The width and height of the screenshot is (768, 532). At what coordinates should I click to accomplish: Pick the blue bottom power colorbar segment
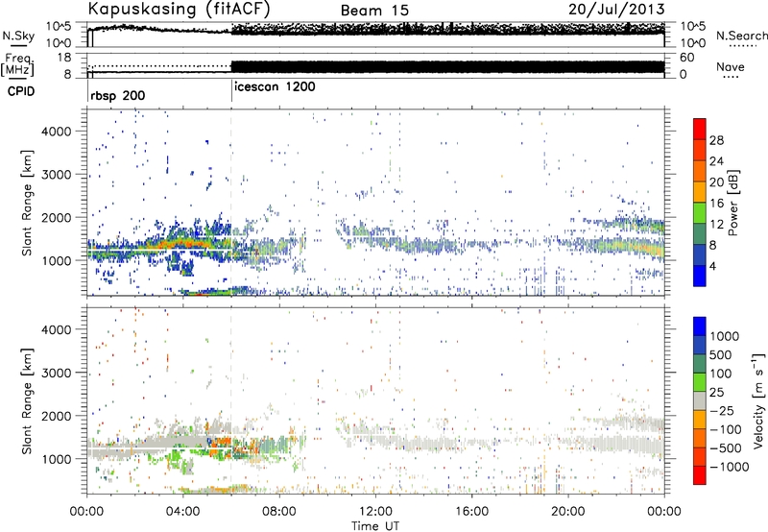pos(700,276)
